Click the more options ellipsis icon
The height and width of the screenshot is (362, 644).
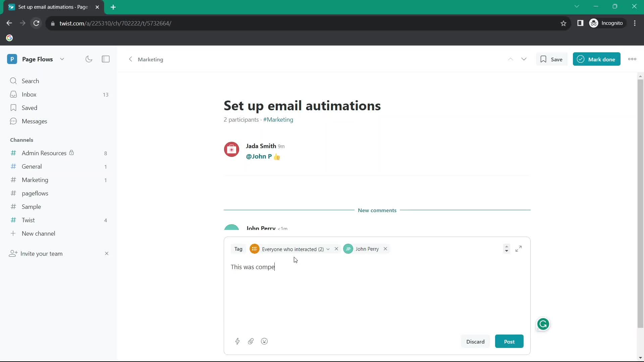pos(633,59)
